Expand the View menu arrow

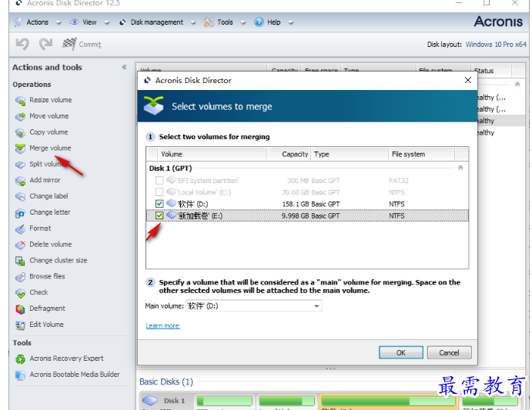click(x=106, y=23)
